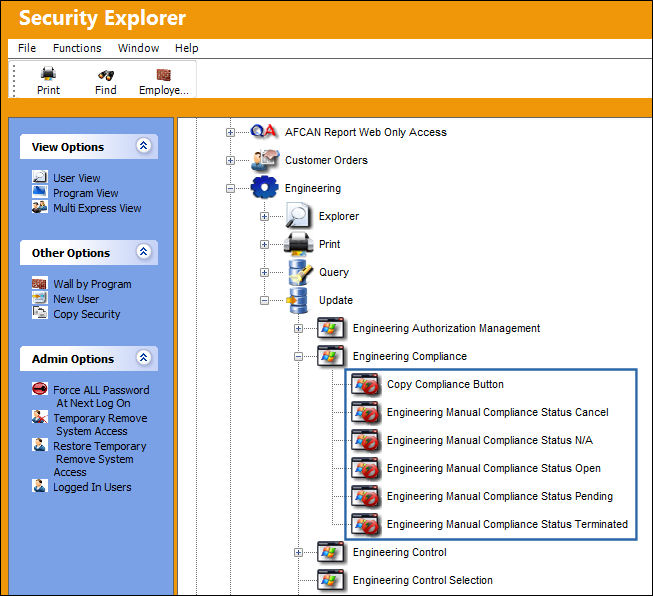Open the User View link
Screen dimensions: 653x596
77,178
